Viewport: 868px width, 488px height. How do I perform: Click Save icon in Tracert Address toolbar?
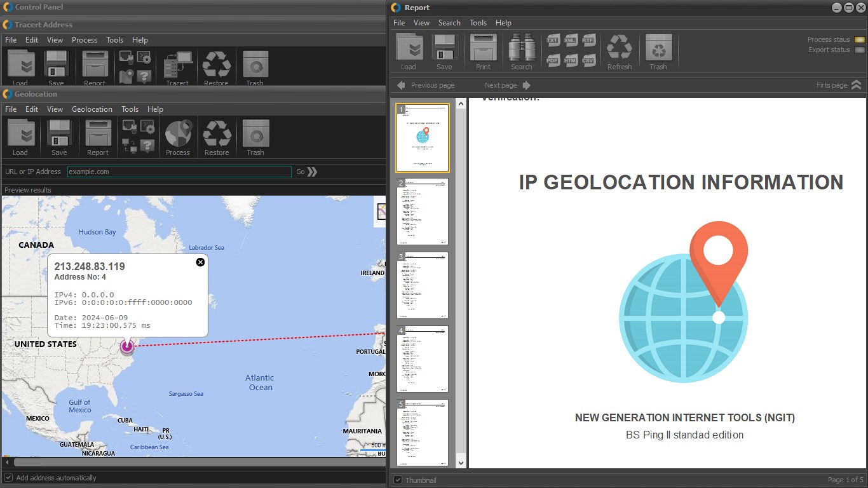coord(56,65)
